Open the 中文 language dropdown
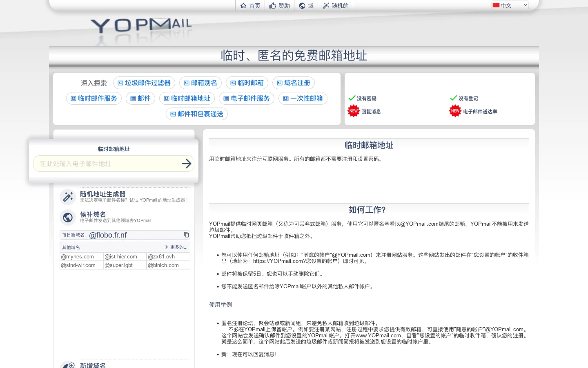This screenshot has height=368, width=588. 510,5
